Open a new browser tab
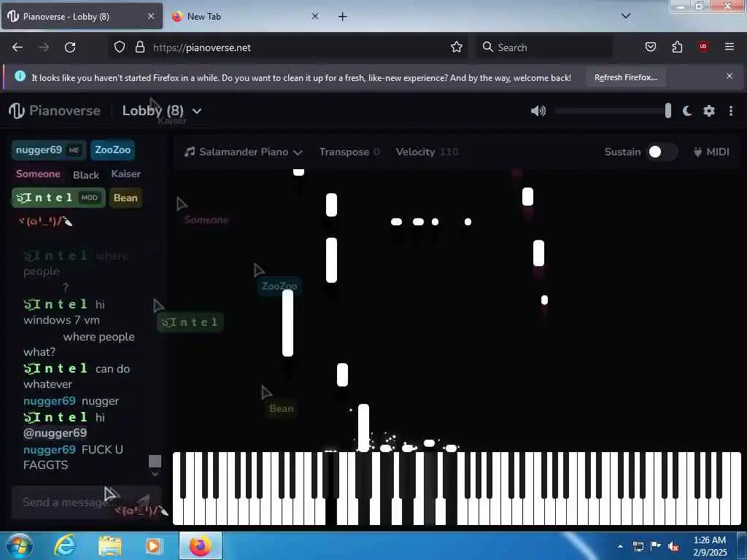 pyautogui.click(x=343, y=17)
